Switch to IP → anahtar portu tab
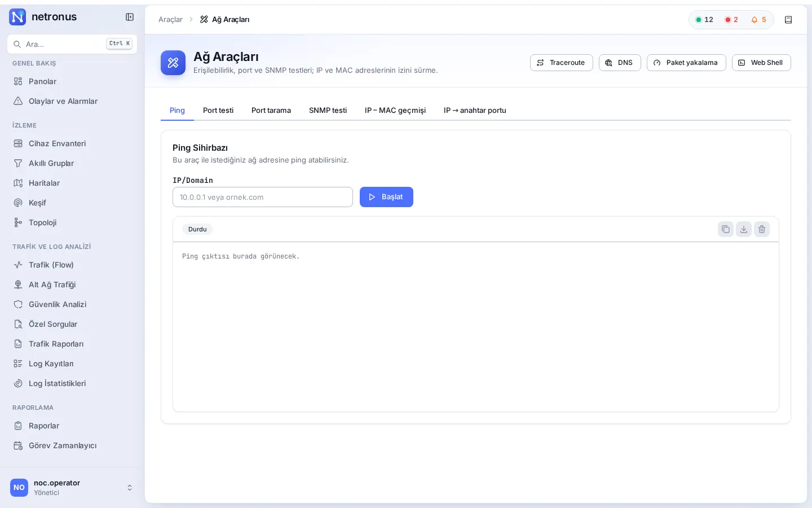Screen dimensions: 812x508 click(x=475, y=110)
